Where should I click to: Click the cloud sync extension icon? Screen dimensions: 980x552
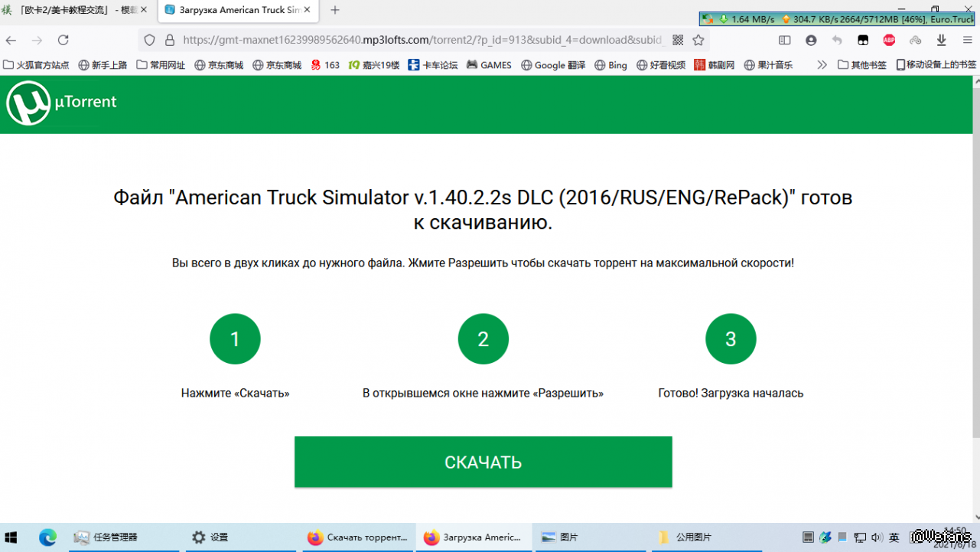point(915,40)
